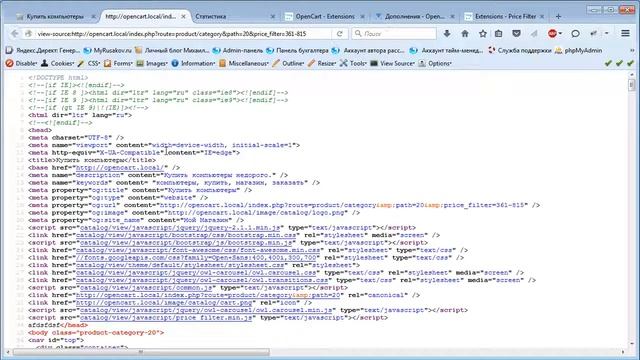Screen dimensions: 640x360
Task: Open the Служба поддержки bookmark
Action: point(520,51)
